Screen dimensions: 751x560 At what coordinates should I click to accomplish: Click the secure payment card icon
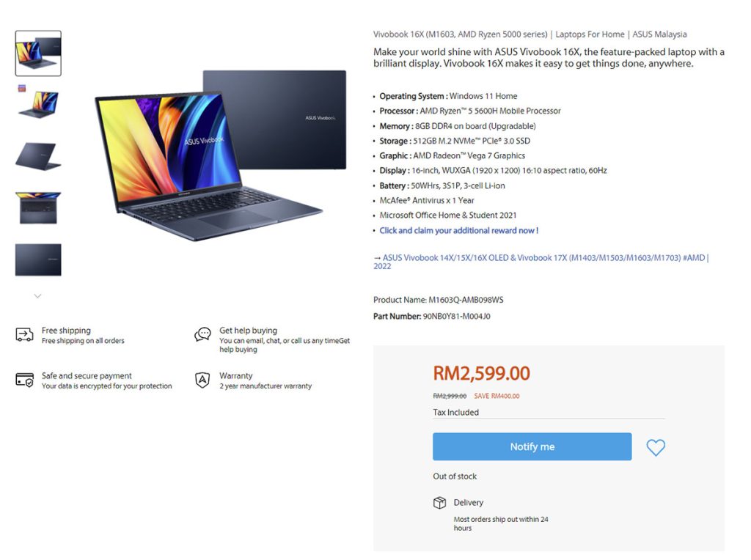pos(24,380)
